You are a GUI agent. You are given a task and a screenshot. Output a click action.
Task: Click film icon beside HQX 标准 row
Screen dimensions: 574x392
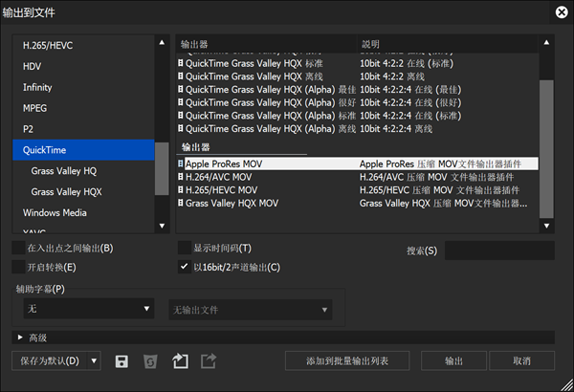click(x=181, y=63)
